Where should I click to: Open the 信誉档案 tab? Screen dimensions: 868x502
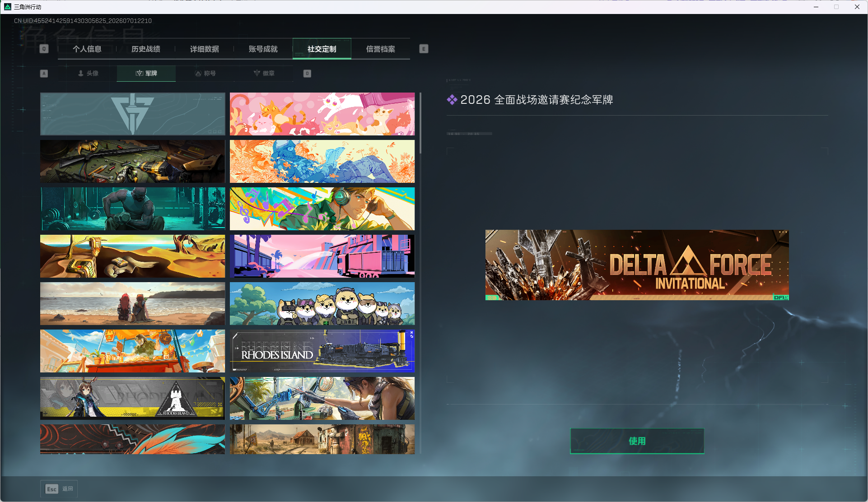381,49
